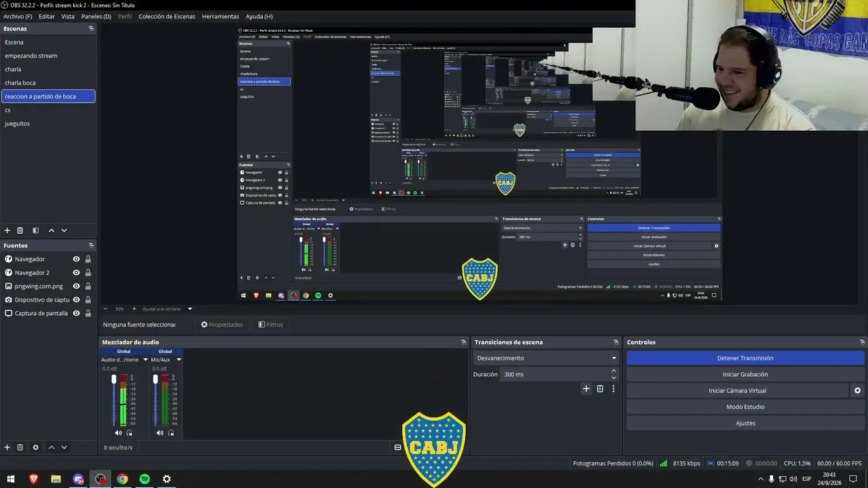Open source properties gear in Fuentes toolbar

pos(36,447)
